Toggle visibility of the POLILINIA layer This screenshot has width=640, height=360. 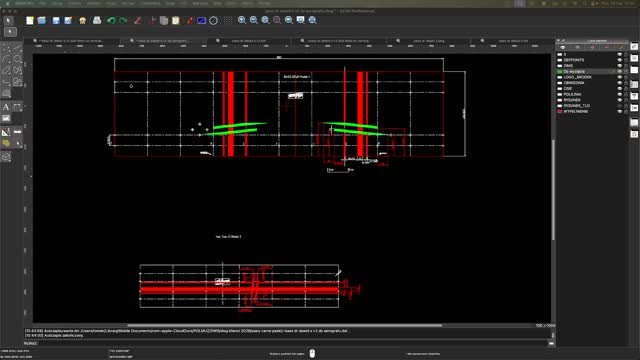[620, 94]
